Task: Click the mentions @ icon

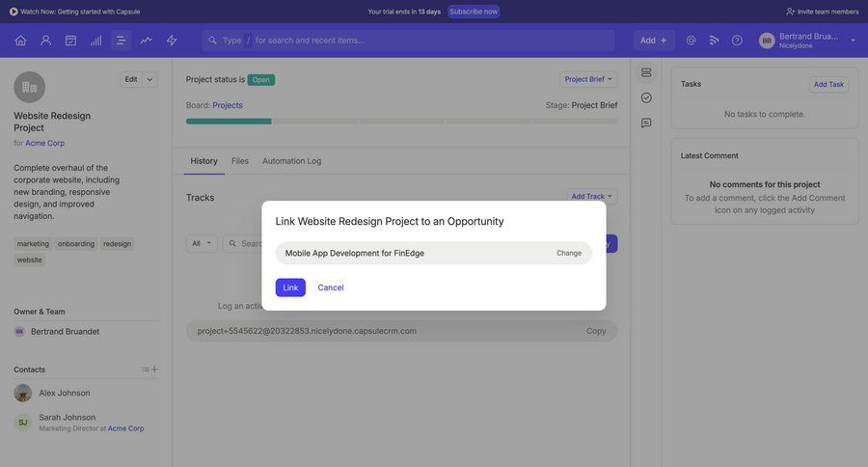Action: pos(691,41)
